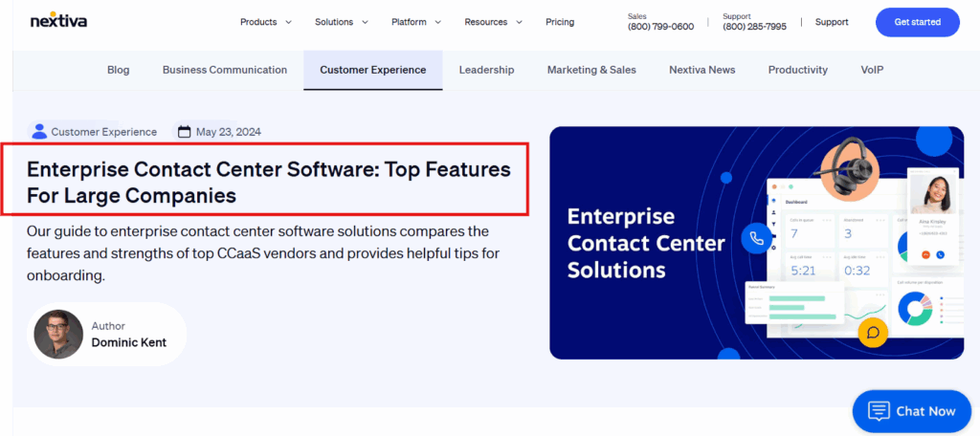Click the person icon beside Customer Experience

[x=39, y=132]
